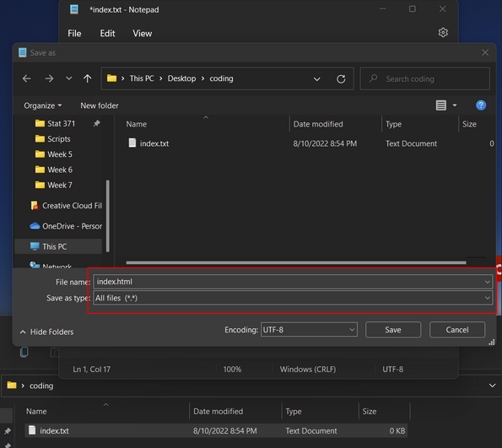Sort by Size in background Explorer window

(370, 412)
